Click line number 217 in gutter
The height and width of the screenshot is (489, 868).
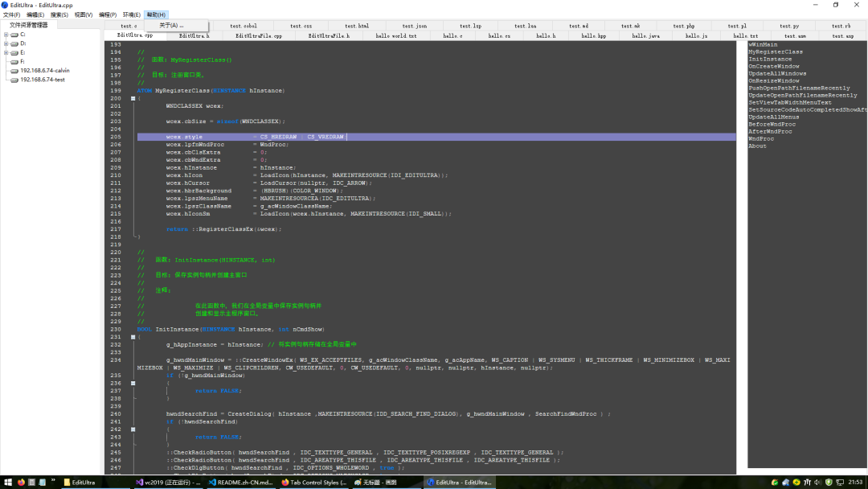115,228
